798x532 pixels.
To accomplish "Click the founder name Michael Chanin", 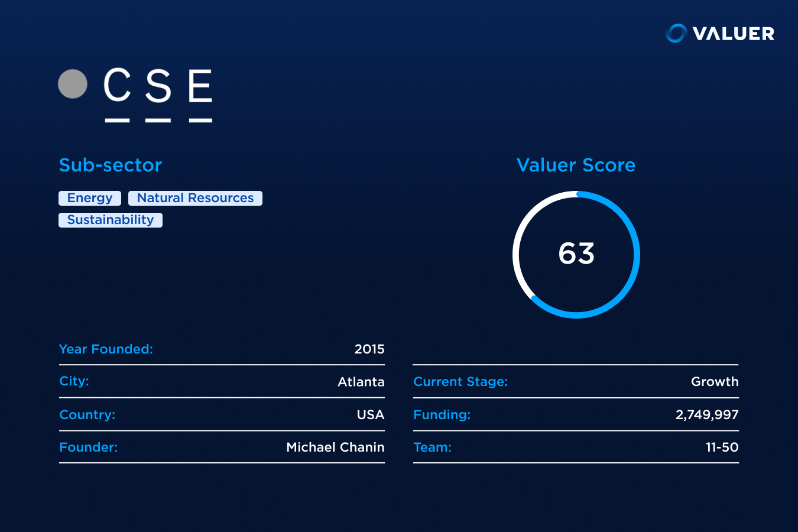I will point(335,447).
